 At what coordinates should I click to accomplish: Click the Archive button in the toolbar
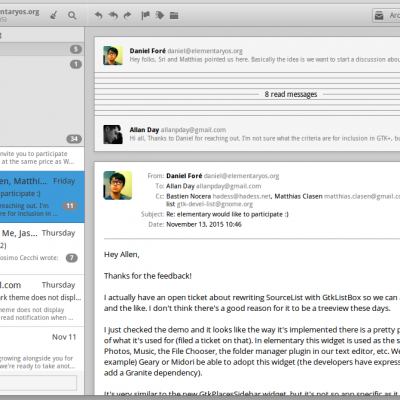(x=386, y=15)
